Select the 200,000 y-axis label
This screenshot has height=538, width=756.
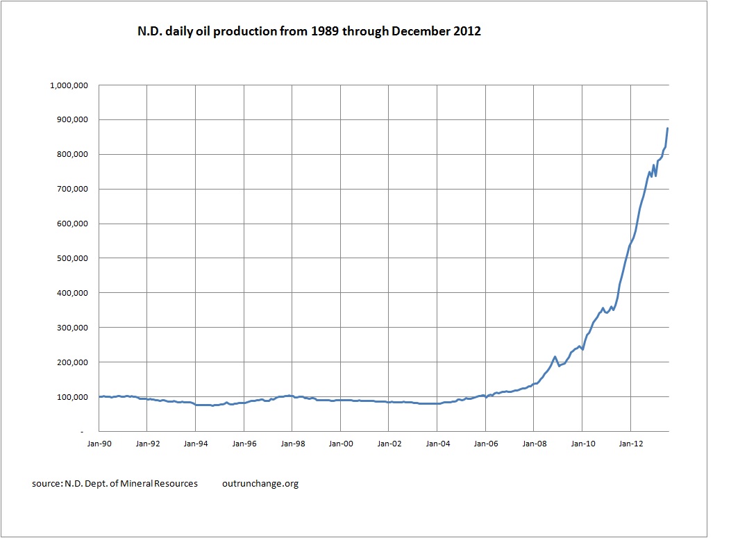(72, 362)
